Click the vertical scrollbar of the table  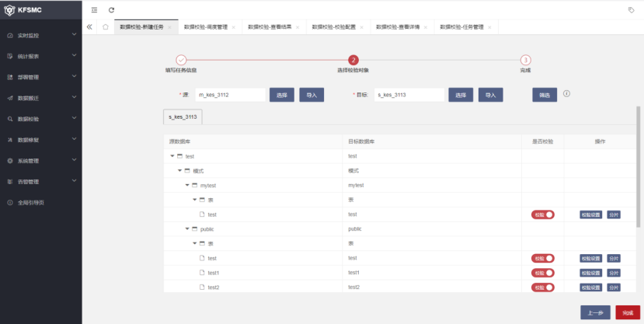639,167
